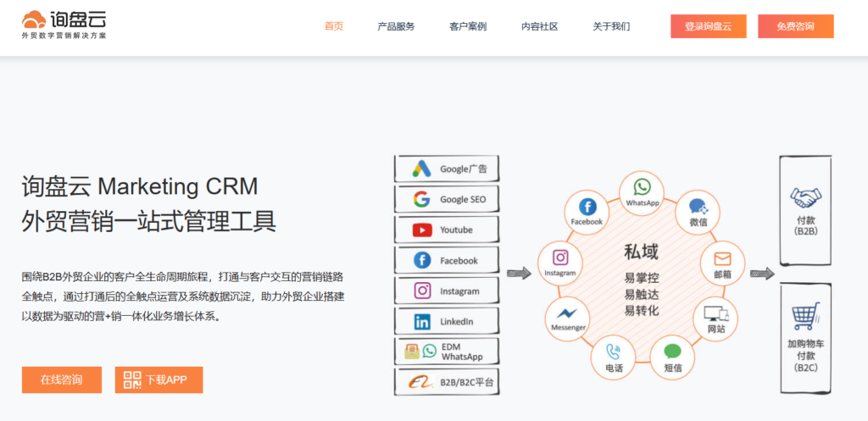Screen dimensions: 868x421
Task: Open the 产品服务 menu
Action: [x=396, y=26]
